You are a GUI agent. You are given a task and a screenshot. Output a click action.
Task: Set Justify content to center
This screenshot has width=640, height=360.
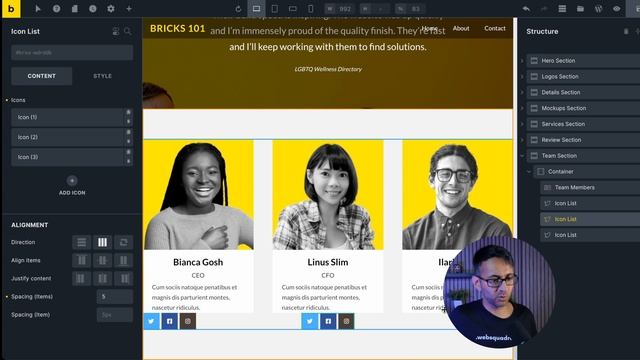(102, 279)
